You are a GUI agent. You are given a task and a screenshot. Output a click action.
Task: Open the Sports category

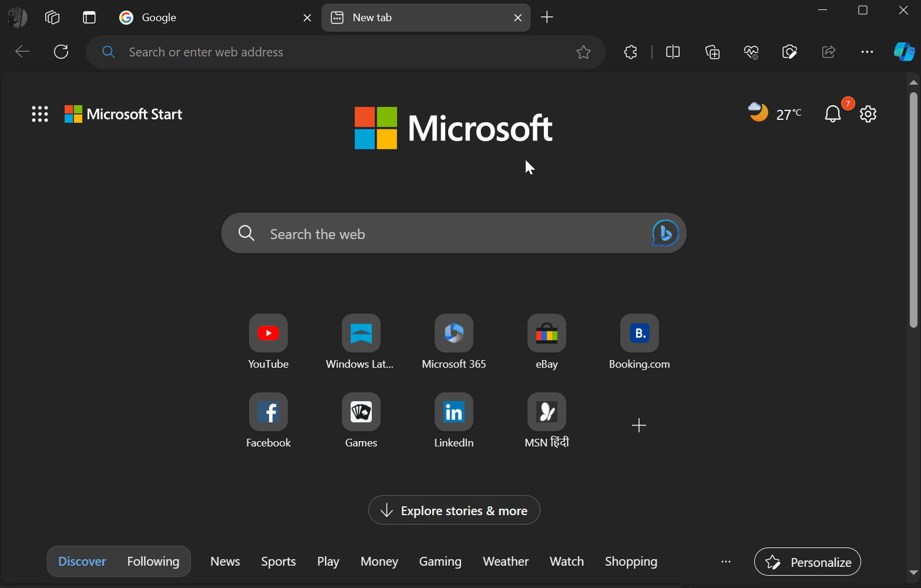(278, 562)
